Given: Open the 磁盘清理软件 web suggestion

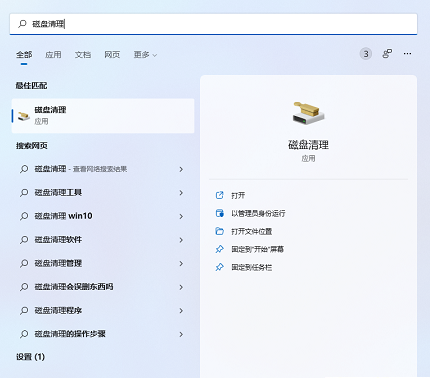Looking at the screenshot, I should [103, 240].
